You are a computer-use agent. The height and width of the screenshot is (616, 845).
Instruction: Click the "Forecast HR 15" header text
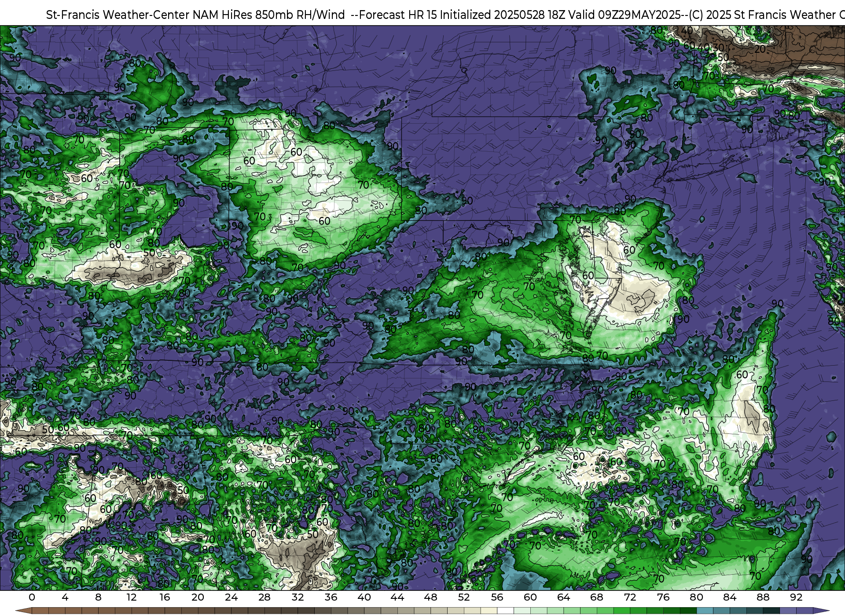tap(398, 15)
